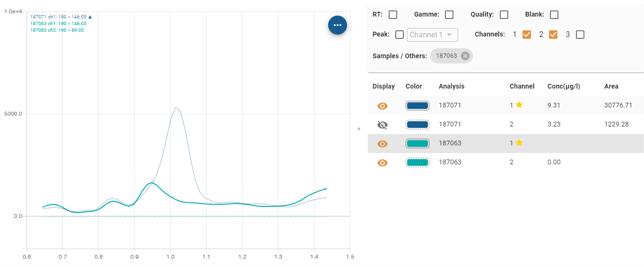Toggle the Peak checkbox
This screenshot has width=644, height=269.
pos(400,35)
